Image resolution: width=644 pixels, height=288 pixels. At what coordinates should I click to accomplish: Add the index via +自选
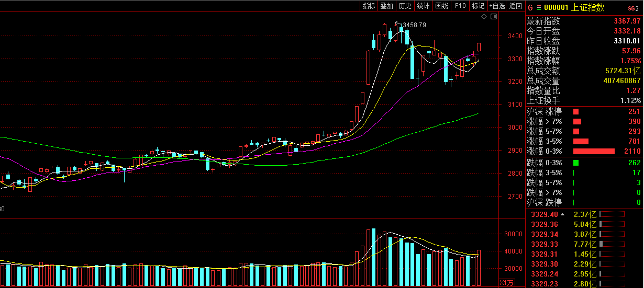(497, 6)
